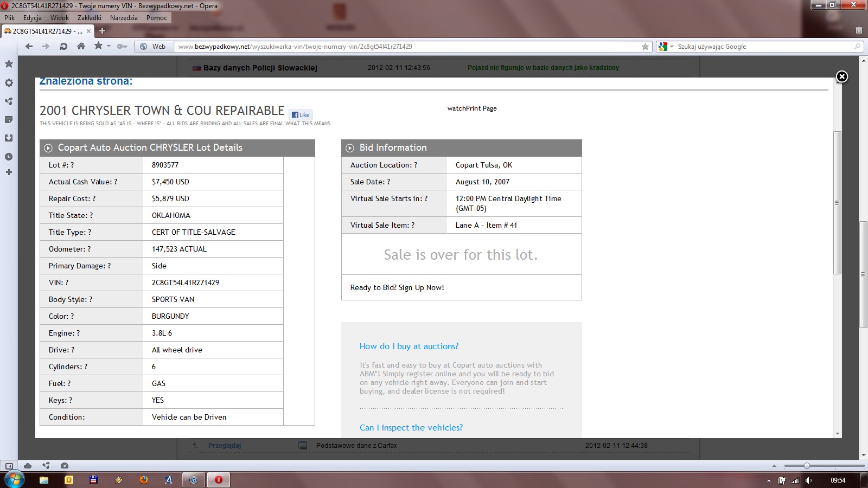Click the Facebook Like button
Image resolution: width=868 pixels, height=488 pixels.
tap(301, 115)
